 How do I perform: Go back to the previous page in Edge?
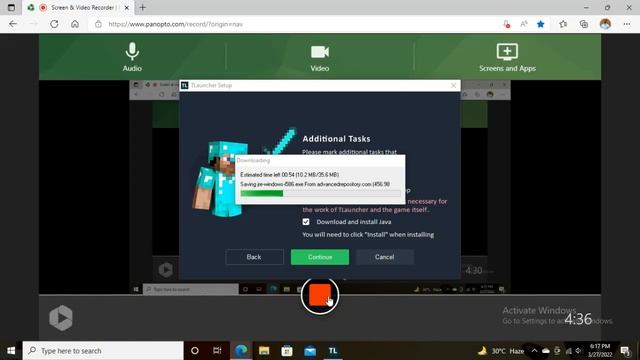(13, 24)
